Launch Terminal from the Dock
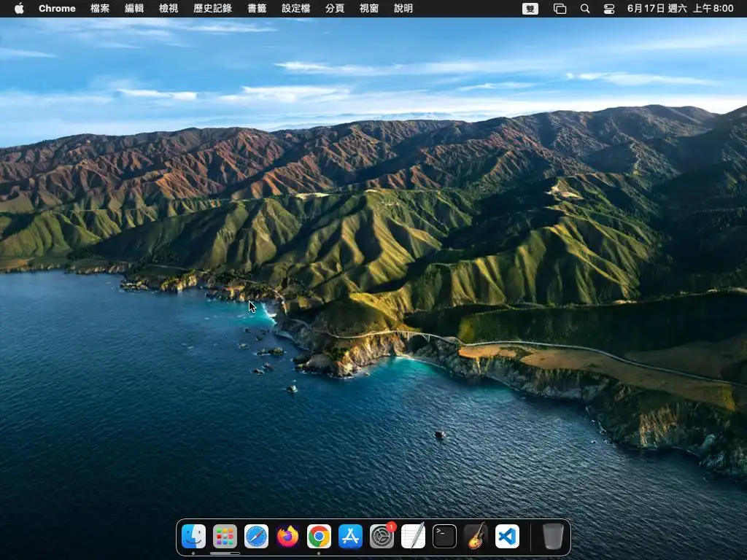 click(444, 536)
